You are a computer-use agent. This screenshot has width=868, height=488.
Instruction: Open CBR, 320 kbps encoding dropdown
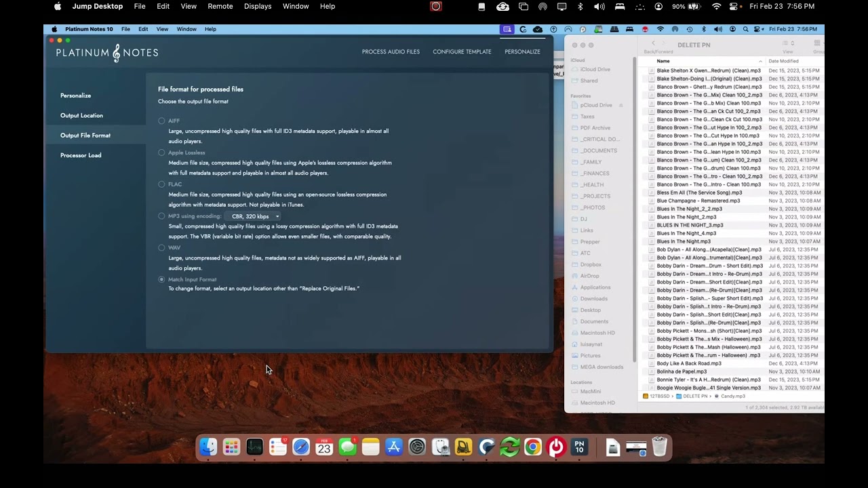pos(254,216)
